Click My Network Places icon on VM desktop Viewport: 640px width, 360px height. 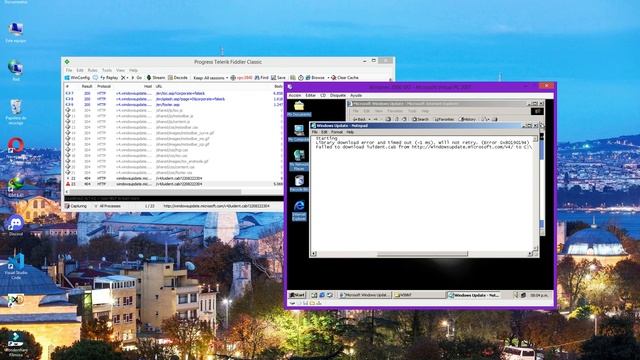pyautogui.click(x=299, y=160)
